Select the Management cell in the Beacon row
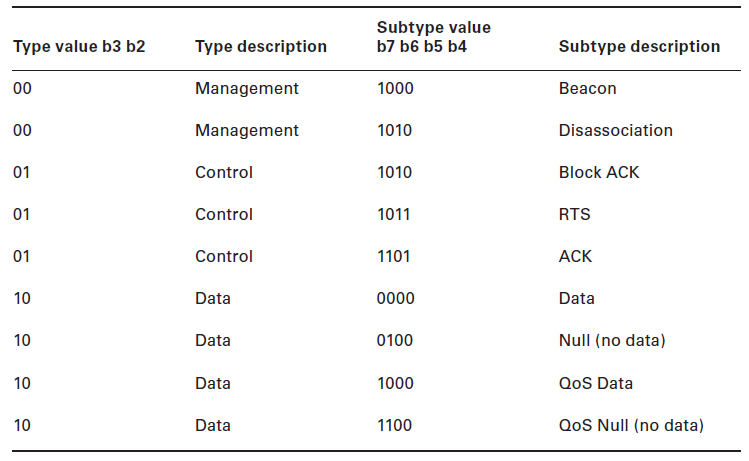749x461 pixels. point(246,88)
